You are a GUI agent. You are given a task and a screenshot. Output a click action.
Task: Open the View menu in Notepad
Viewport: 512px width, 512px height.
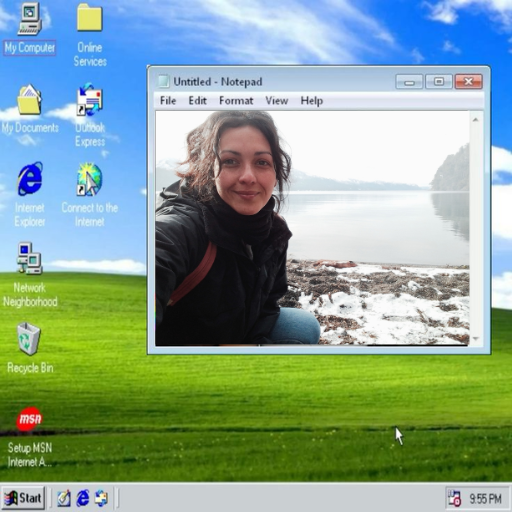[276, 101]
